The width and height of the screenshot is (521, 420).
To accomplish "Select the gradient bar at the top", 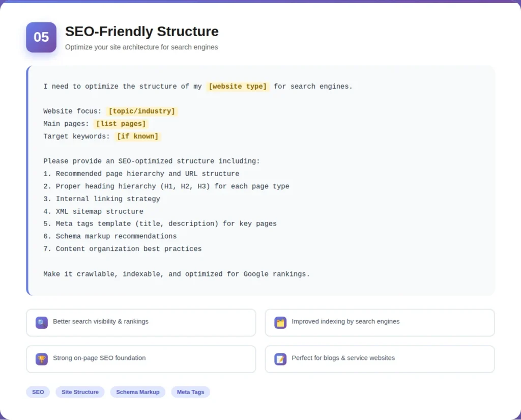I will coord(260,2).
